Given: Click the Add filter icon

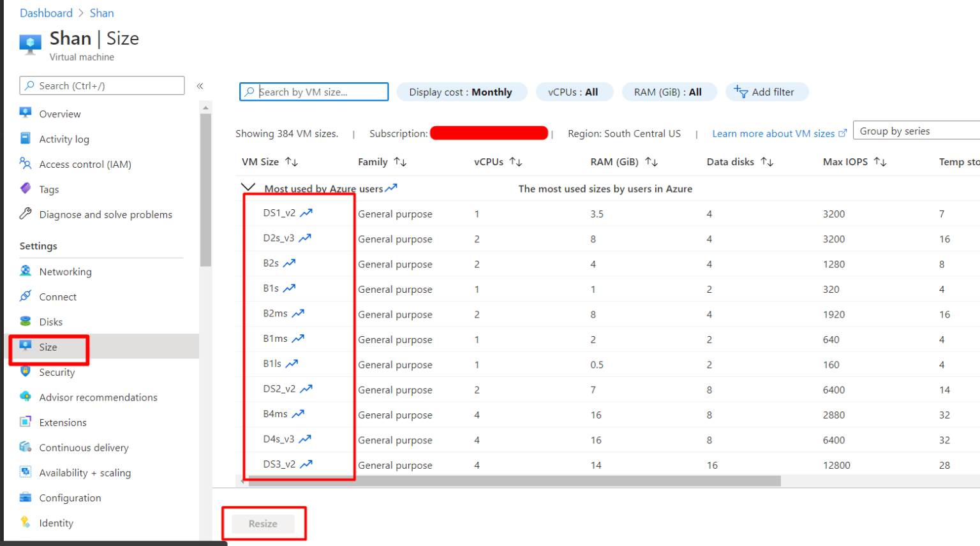Looking at the screenshot, I should click(740, 91).
